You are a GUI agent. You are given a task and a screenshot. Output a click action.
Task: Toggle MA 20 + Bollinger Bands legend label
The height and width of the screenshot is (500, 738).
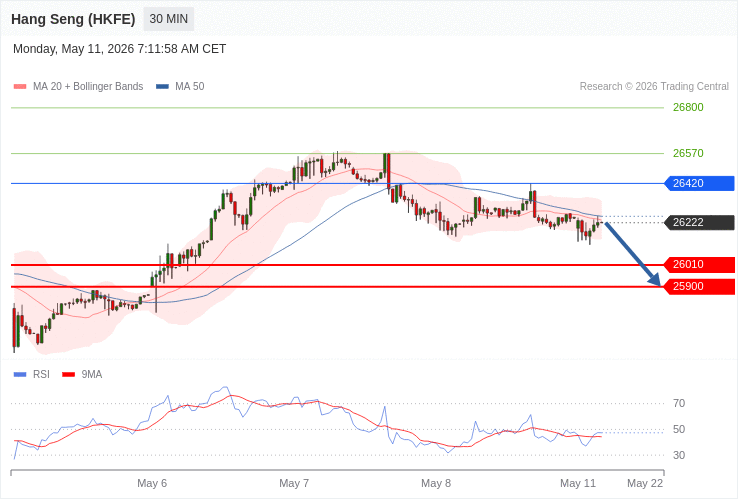88,87
